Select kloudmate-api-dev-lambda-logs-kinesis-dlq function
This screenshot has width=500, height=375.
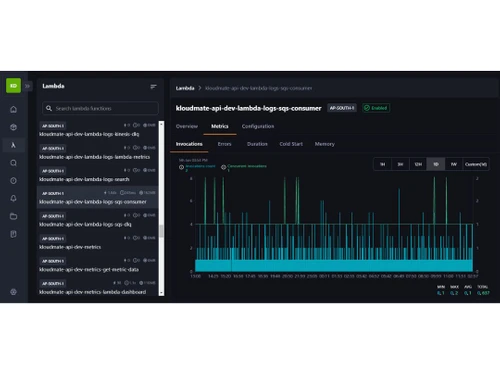(x=97, y=130)
